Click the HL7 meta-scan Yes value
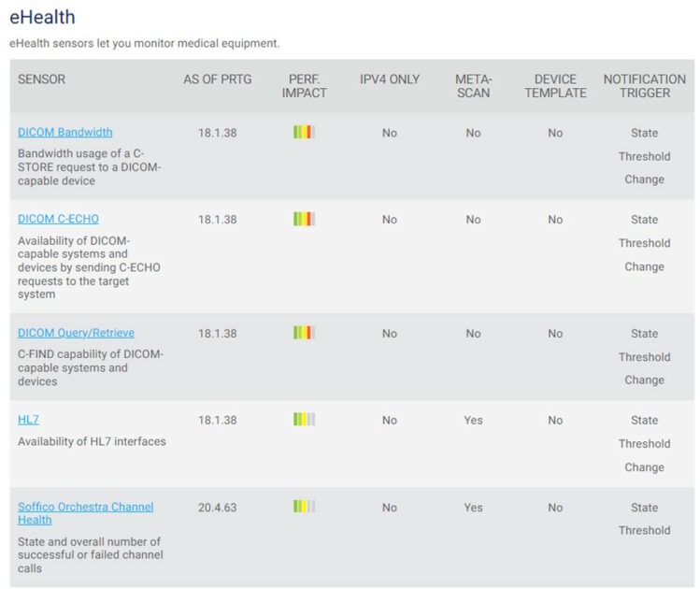 pos(473,420)
